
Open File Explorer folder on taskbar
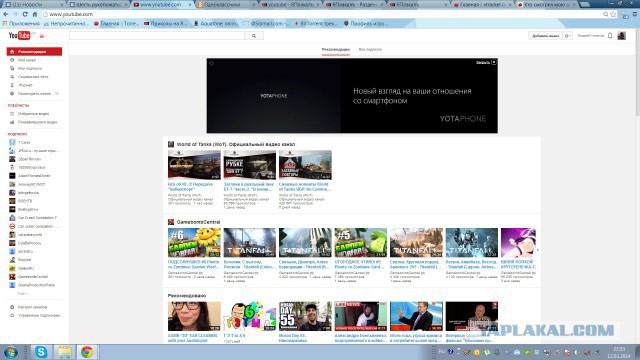64,352
